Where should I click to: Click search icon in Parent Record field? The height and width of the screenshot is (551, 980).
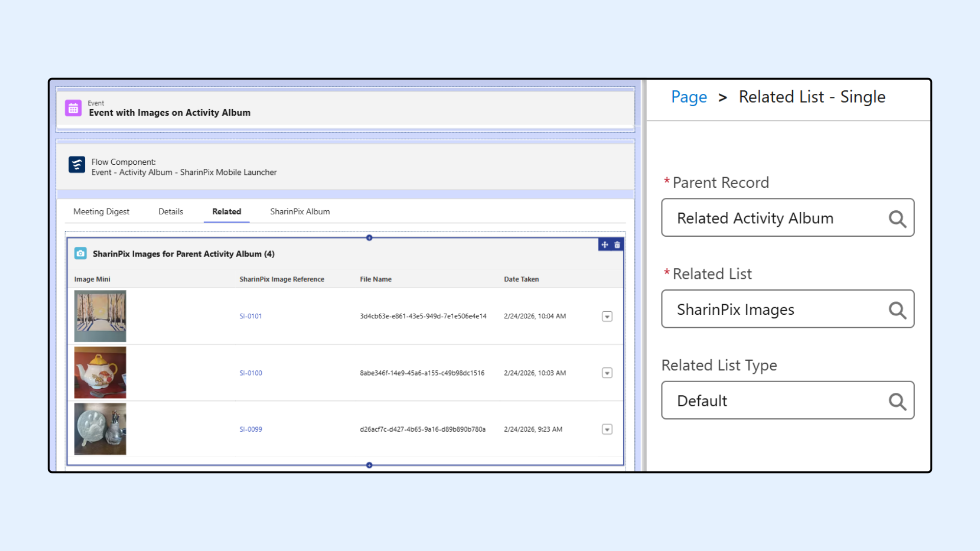point(897,218)
